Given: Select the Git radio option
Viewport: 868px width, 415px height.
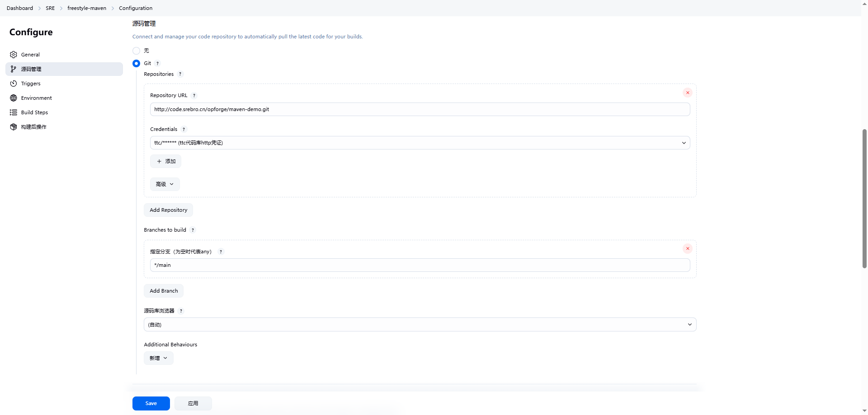Looking at the screenshot, I should [136, 63].
